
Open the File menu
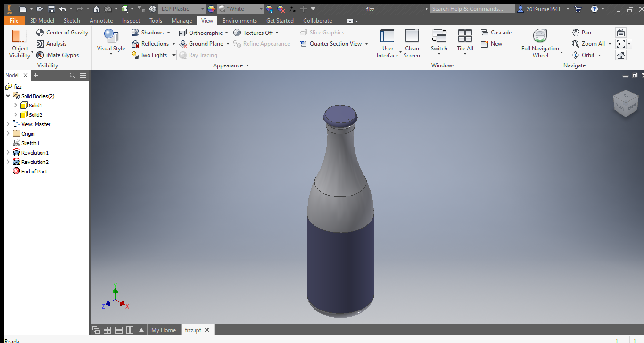14,21
